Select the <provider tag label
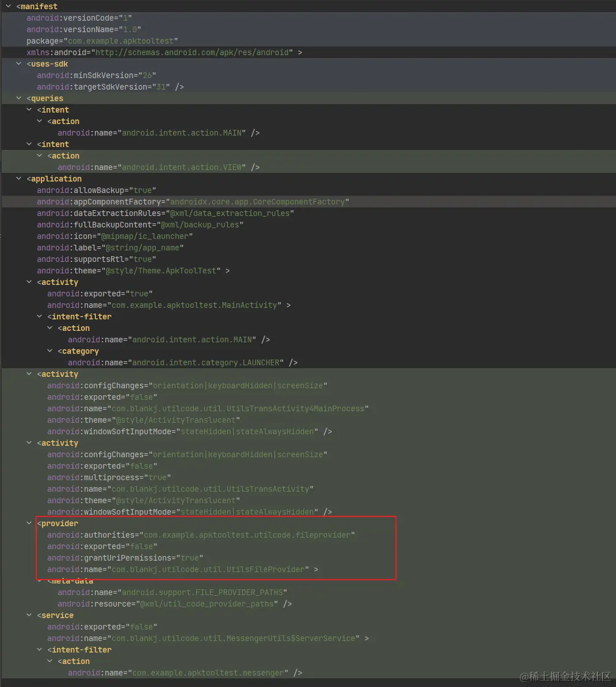 click(57, 523)
